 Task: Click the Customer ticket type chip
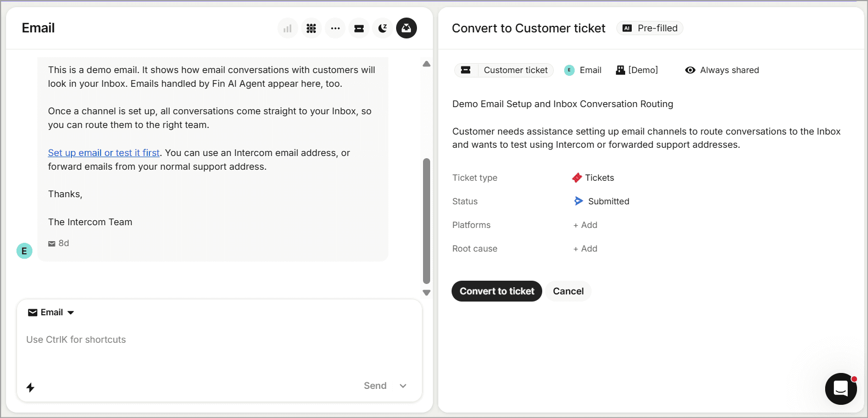[504, 70]
